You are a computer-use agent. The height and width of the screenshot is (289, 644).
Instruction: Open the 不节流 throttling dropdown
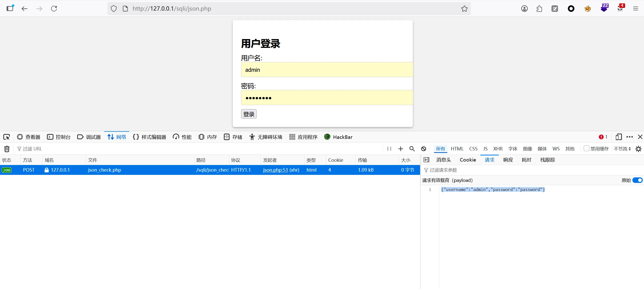622,149
